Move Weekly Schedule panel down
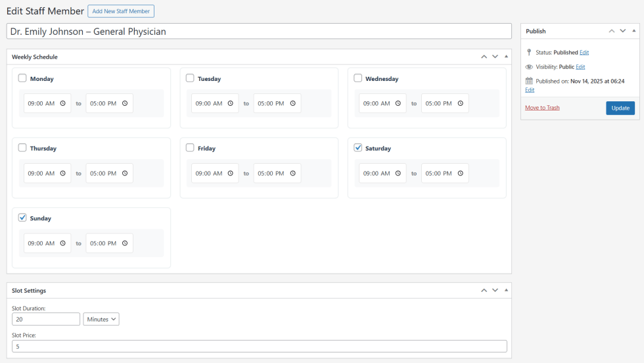Image resolution: width=644 pixels, height=363 pixels. (495, 57)
